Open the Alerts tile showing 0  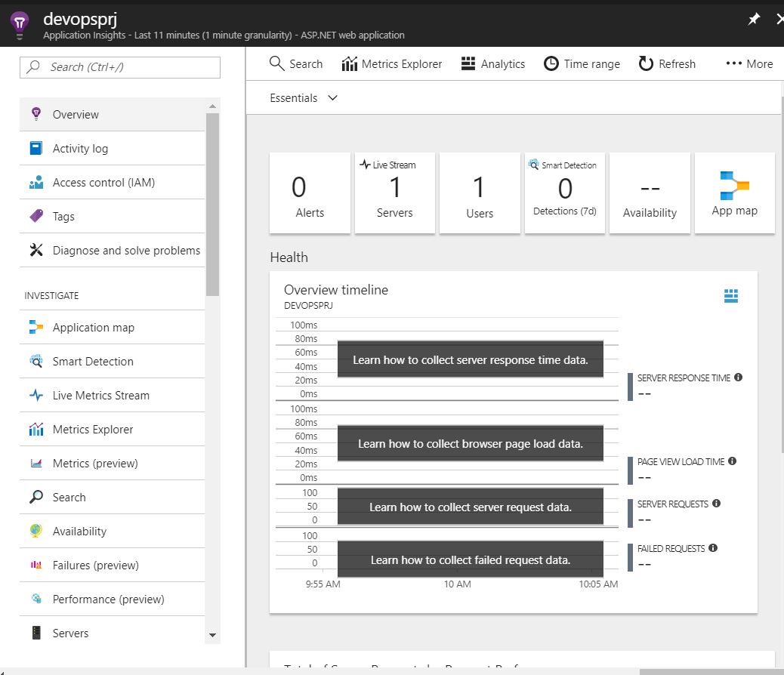tap(310, 193)
